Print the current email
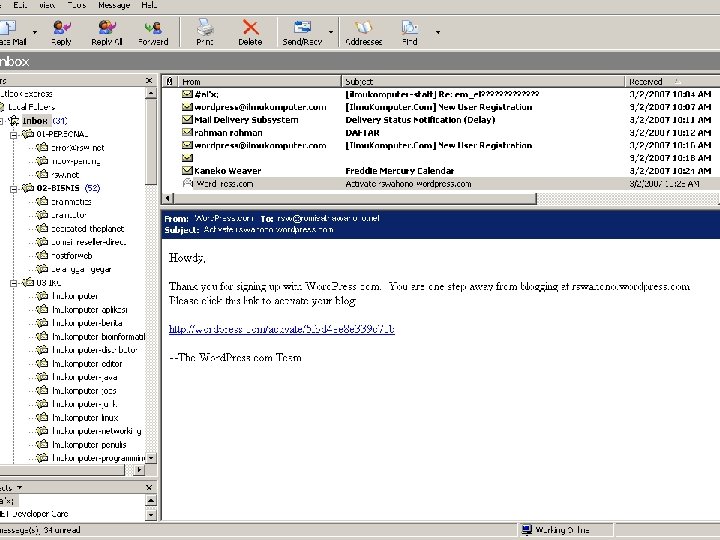This screenshot has width=720, height=540. [205, 31]
